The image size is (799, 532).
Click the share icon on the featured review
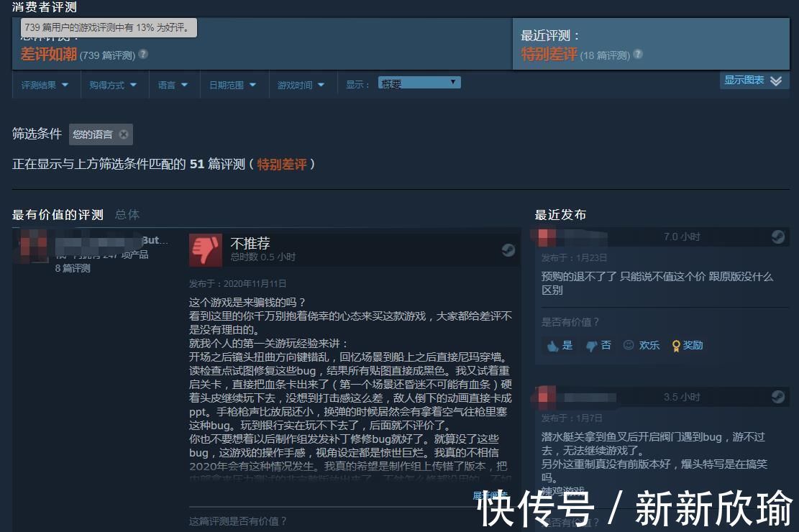[508, 249]
